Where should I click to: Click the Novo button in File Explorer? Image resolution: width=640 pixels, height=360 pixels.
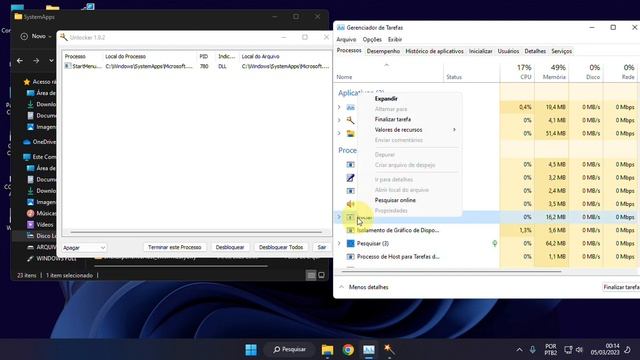(x=36, y=36)
